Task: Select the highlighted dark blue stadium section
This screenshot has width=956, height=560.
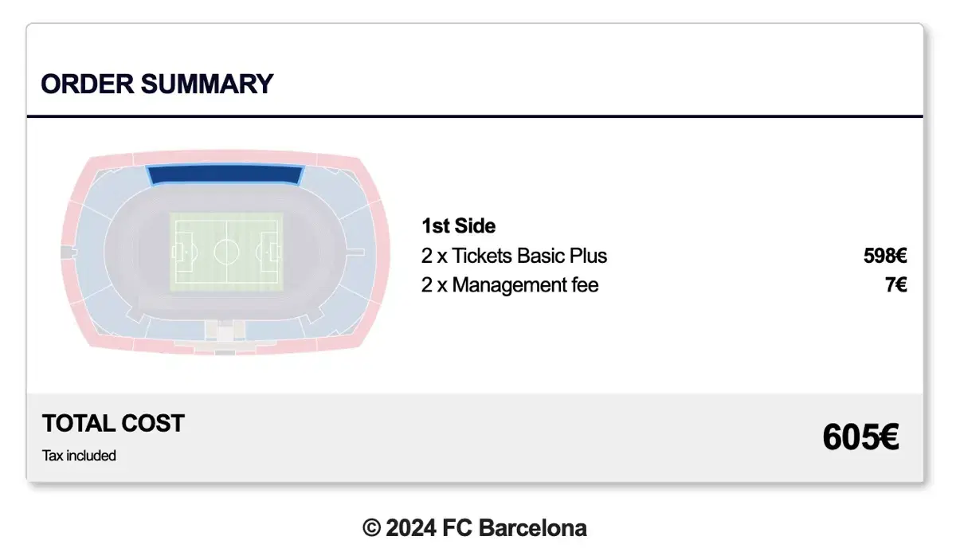Action: coord(225,174)
